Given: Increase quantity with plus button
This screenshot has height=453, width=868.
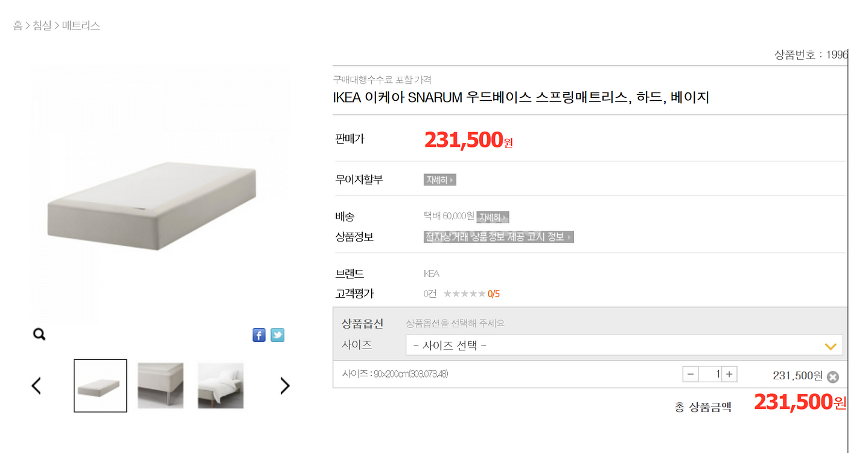Looking at the screenshot, I should 729,374.
